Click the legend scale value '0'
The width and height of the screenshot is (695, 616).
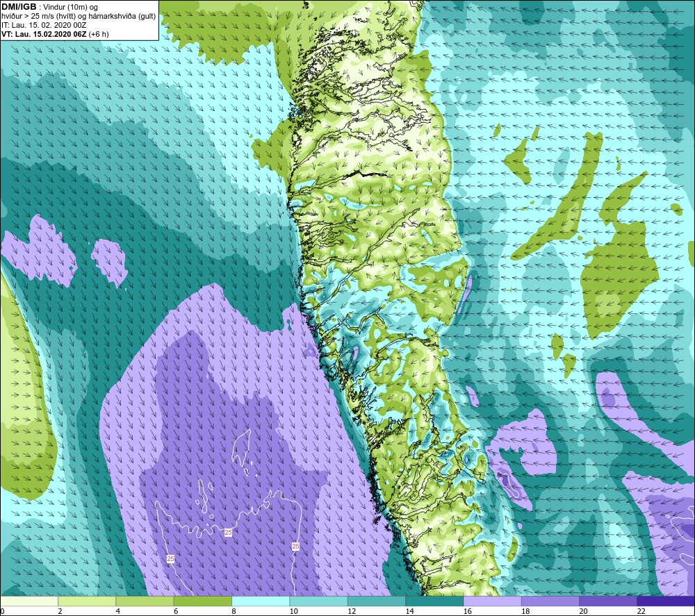pyautogui.click(x=2, y=611)
